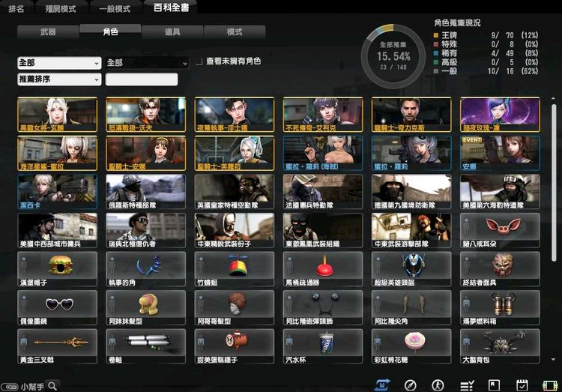Select the 暗夜玫瑰 purple character card
562x392 pixels.
tap(500, 115)
